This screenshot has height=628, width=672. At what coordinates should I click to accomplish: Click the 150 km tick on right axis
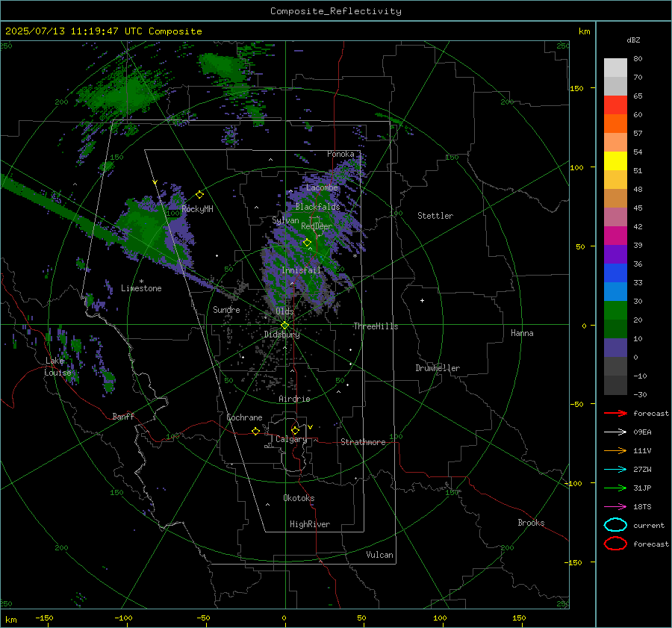pos(577,88)
